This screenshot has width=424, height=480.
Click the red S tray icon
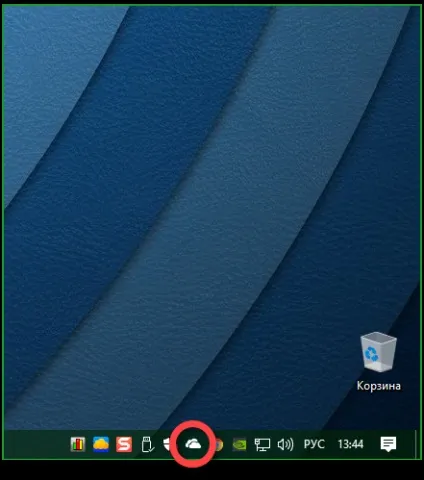[124, 444]
